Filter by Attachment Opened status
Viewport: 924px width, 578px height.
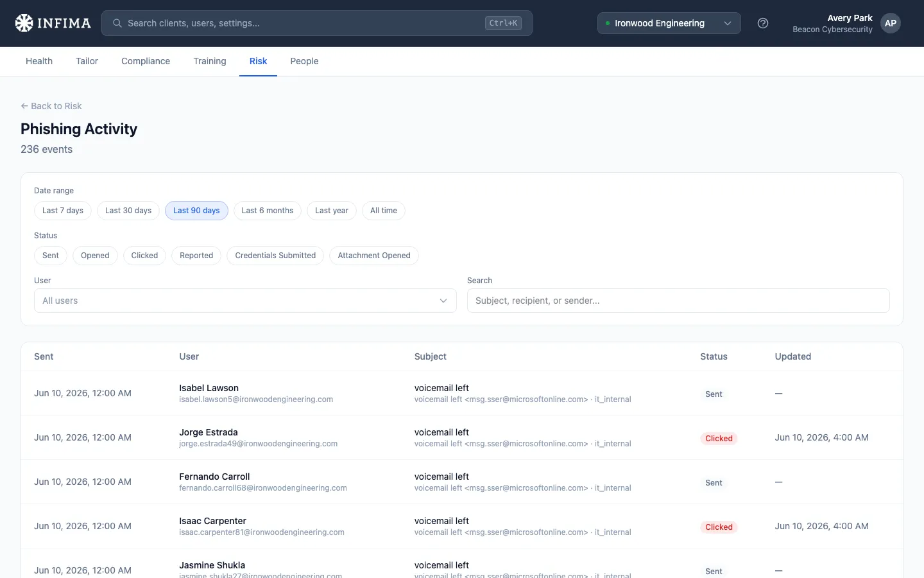click(374, 256)
